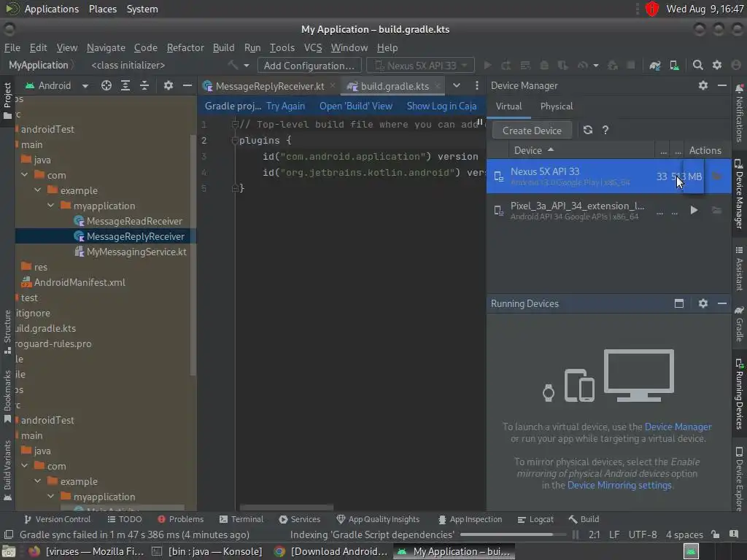Click the Build hammer icon in toolbar

[x=233, y=65]
